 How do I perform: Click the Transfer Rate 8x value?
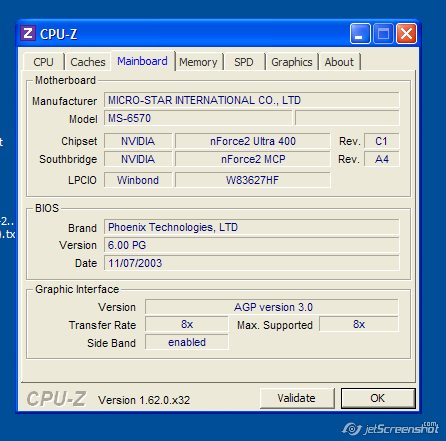pos(187,324)
